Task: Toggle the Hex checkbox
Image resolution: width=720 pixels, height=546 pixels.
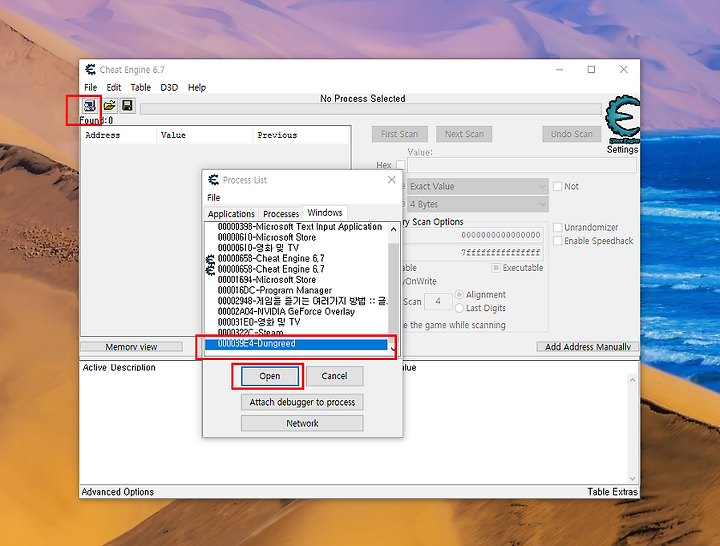Action: [x=400, y=165]
